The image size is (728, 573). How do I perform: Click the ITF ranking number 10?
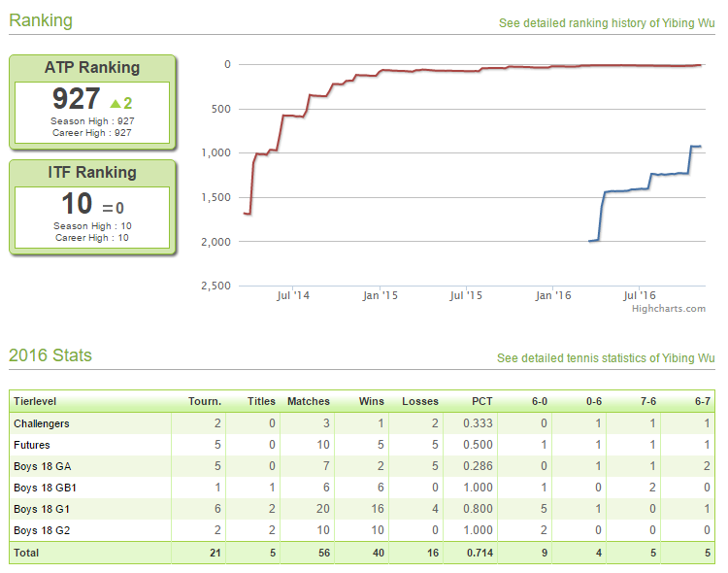tap(77, 204)
